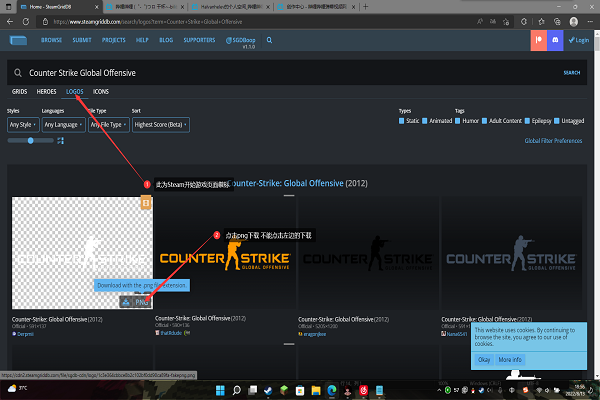Click the Discord icon button
600x400 pixels.
point(554,41)
